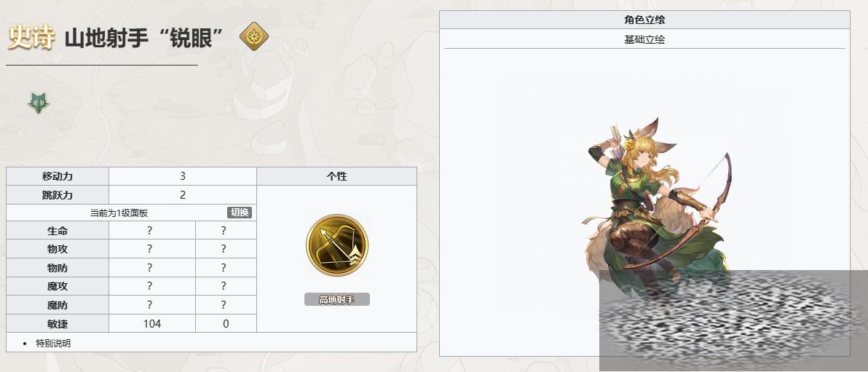Click the 生命 stat label

(x=58, y=231)
